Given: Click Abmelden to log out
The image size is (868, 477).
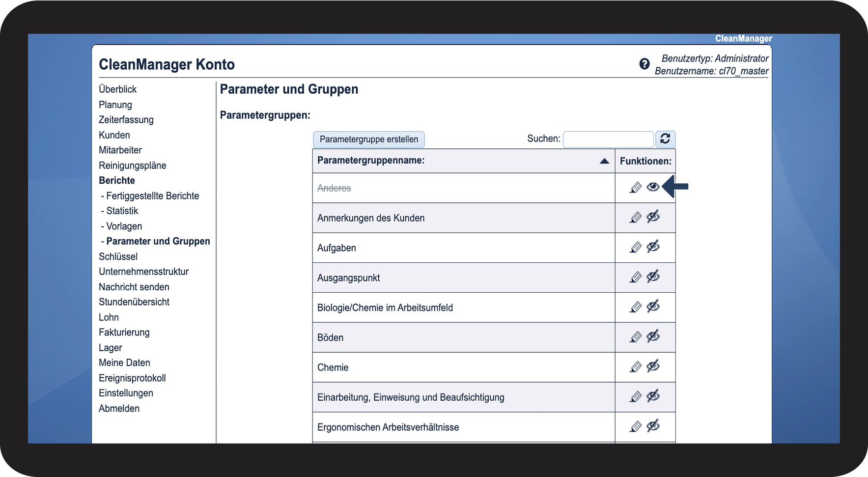Looking at the screenshot, I should [x=119, y=408].
